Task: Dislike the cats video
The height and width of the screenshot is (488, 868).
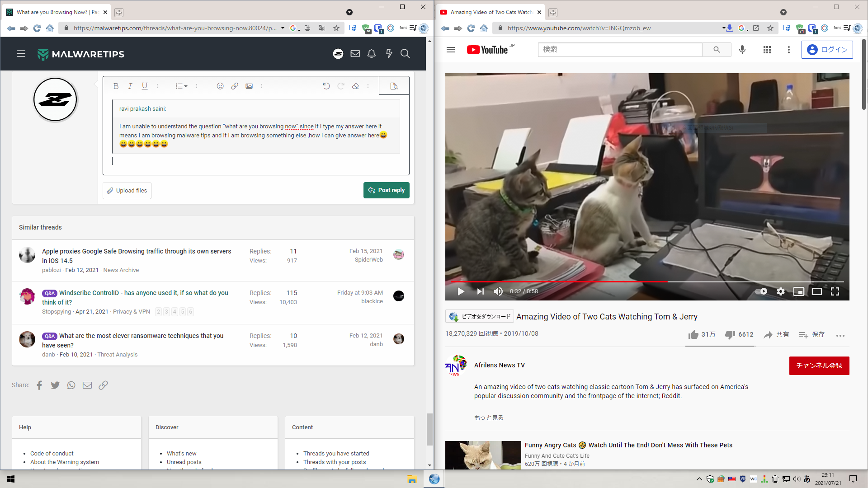Action: 739,334
